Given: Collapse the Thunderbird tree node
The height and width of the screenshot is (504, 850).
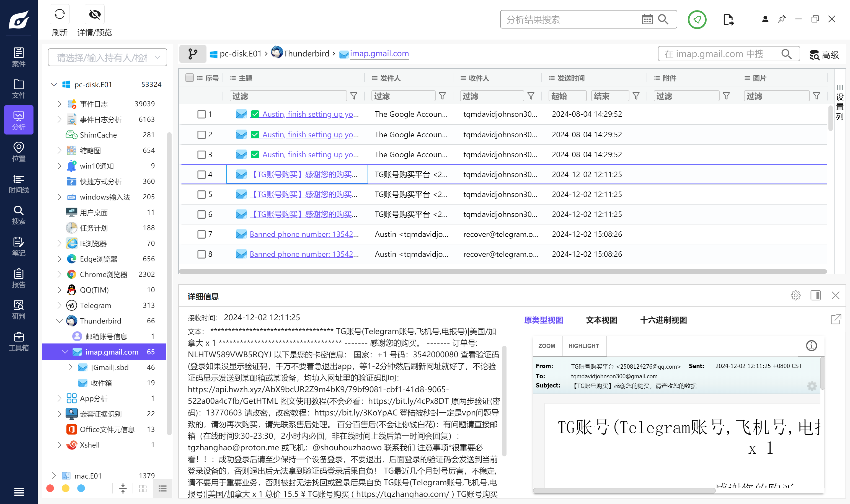Looking at the screenshot, I should click(x=60, y=321).
